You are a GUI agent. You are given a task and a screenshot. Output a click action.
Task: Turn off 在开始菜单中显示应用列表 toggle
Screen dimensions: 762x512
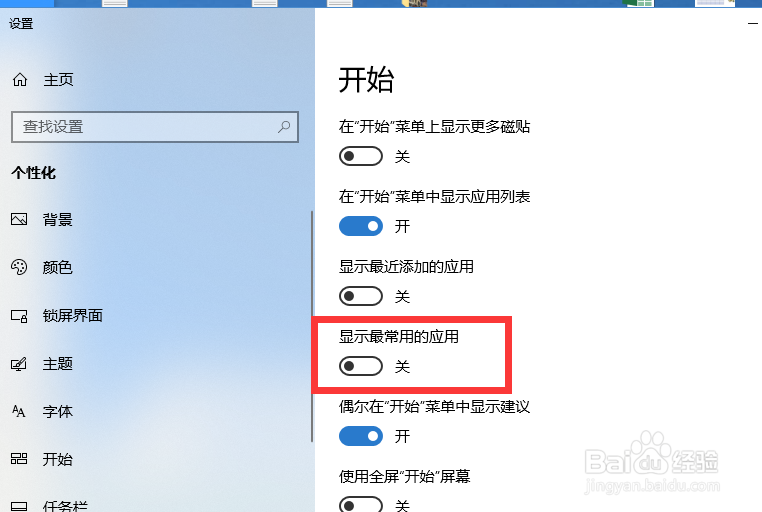[x=361, y=226]
